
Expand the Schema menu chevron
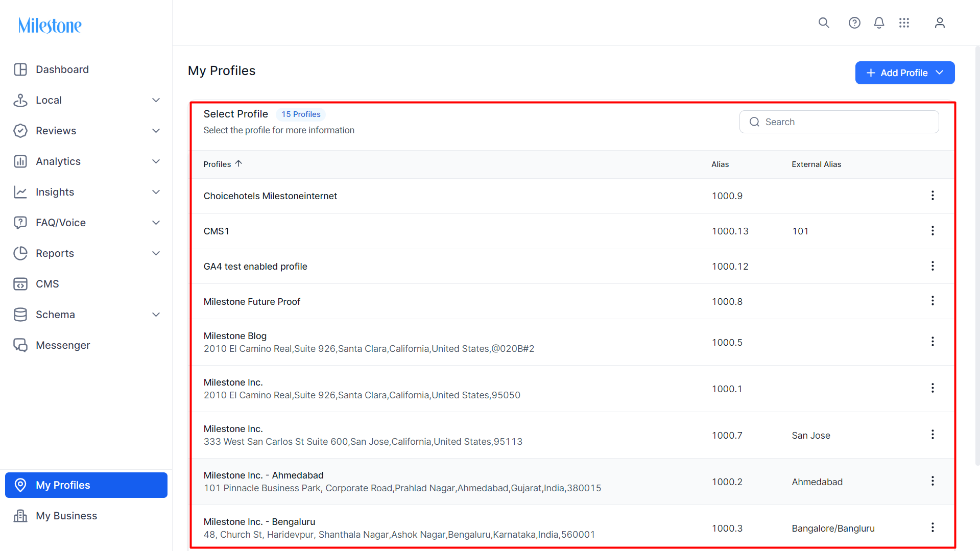(x=156, y=315)
